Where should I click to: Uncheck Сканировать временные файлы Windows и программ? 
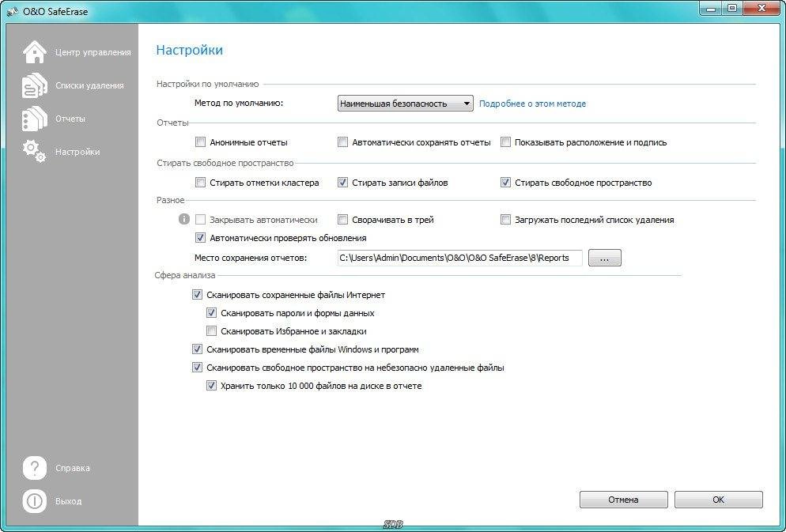click(197, 349)
